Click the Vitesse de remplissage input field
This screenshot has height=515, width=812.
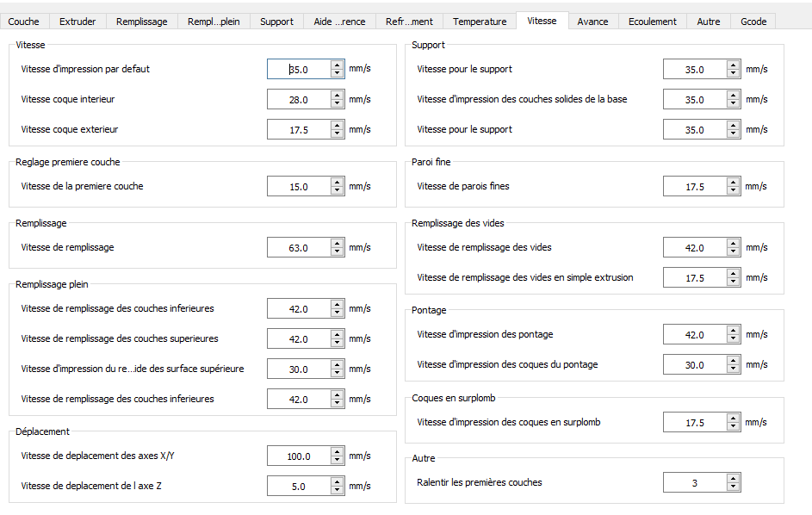(x=298, y=248)
